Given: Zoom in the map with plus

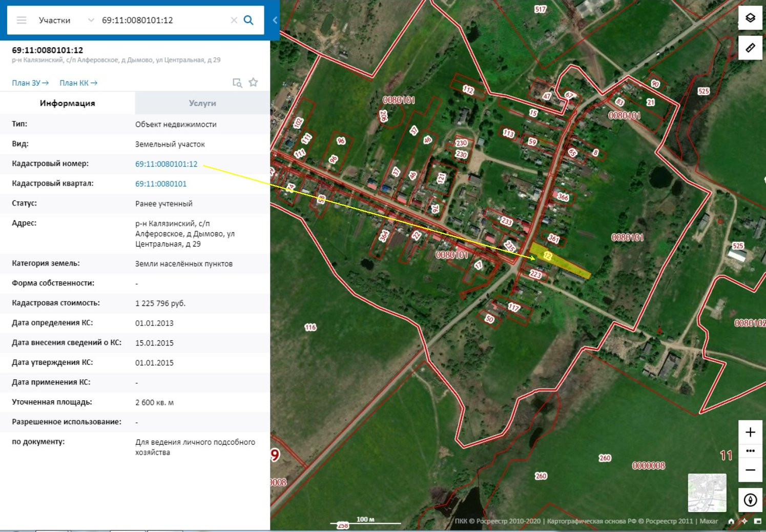Looking at the screenshot, I should [750, 432].
